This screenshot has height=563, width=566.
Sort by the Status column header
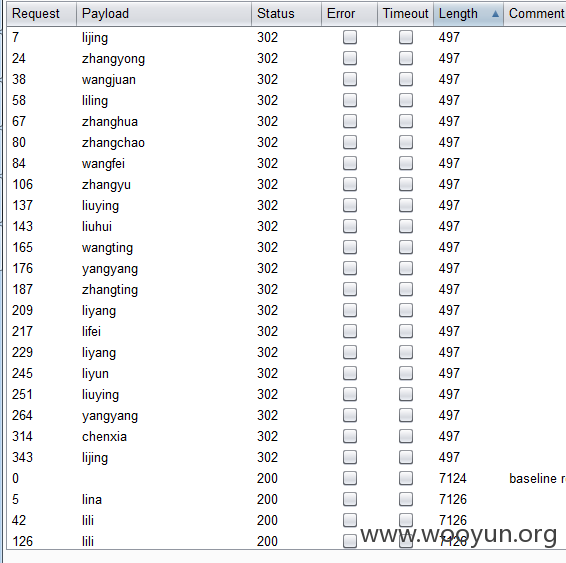click(x=286, y=14)
